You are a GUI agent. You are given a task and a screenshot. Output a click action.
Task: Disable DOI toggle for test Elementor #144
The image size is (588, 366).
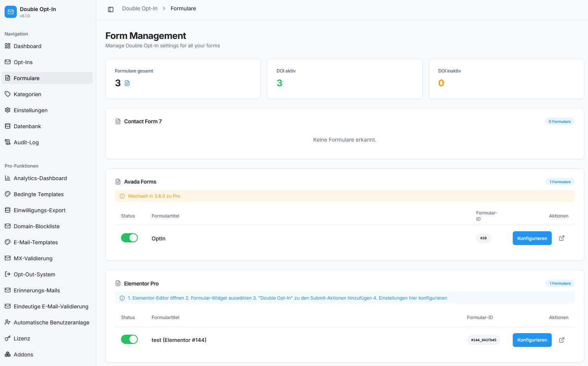pos(129,339)
